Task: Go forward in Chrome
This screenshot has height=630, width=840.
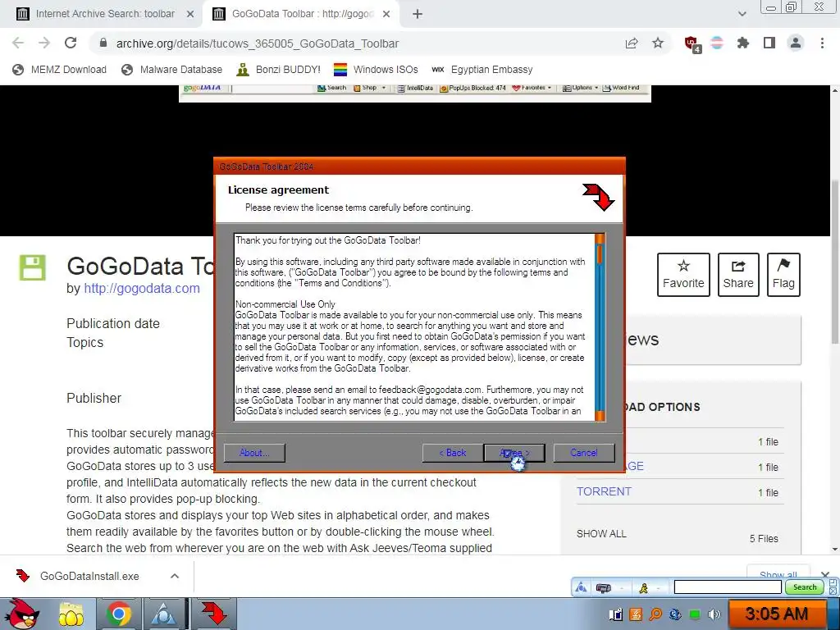Action: point(44,43)
